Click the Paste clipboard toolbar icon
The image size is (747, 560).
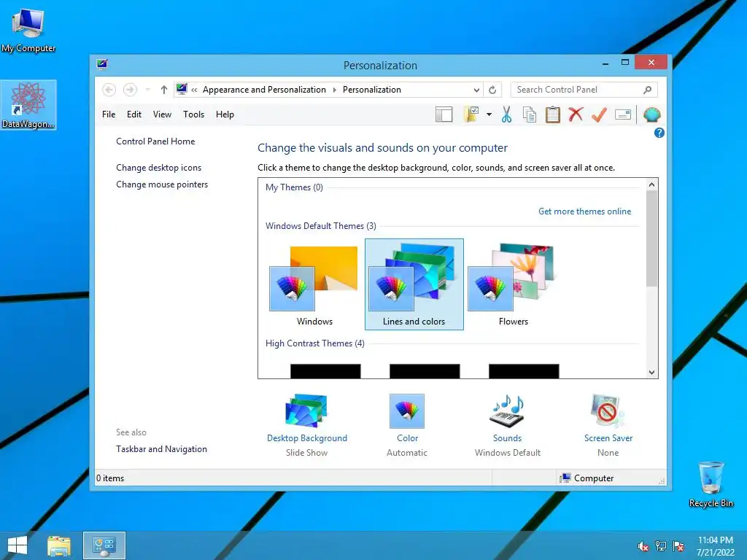coord(553,114)
